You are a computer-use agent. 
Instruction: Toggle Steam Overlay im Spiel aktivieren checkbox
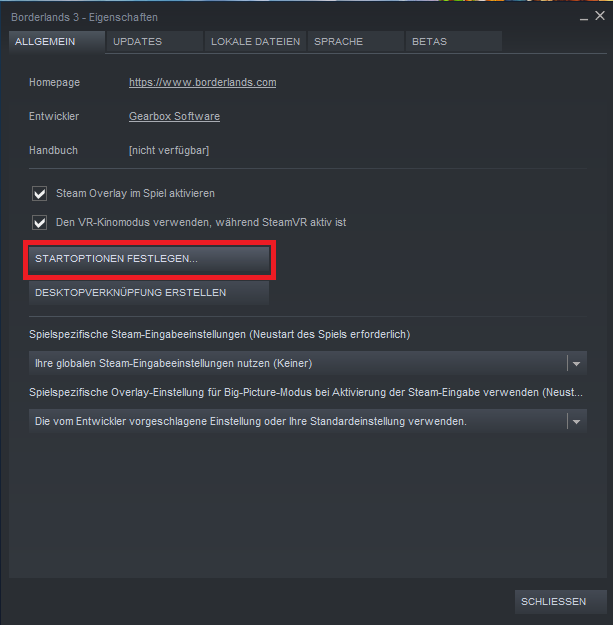click(x=39, y=194)
